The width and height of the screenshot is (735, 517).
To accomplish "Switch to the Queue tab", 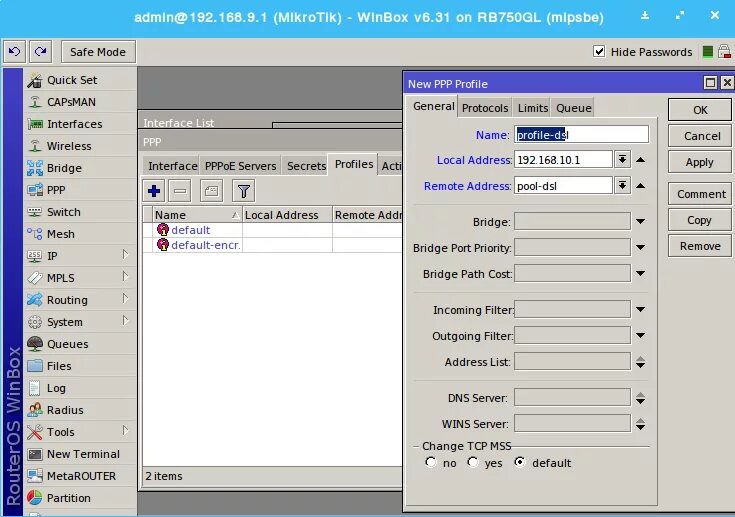I will [x=574, y=108].
